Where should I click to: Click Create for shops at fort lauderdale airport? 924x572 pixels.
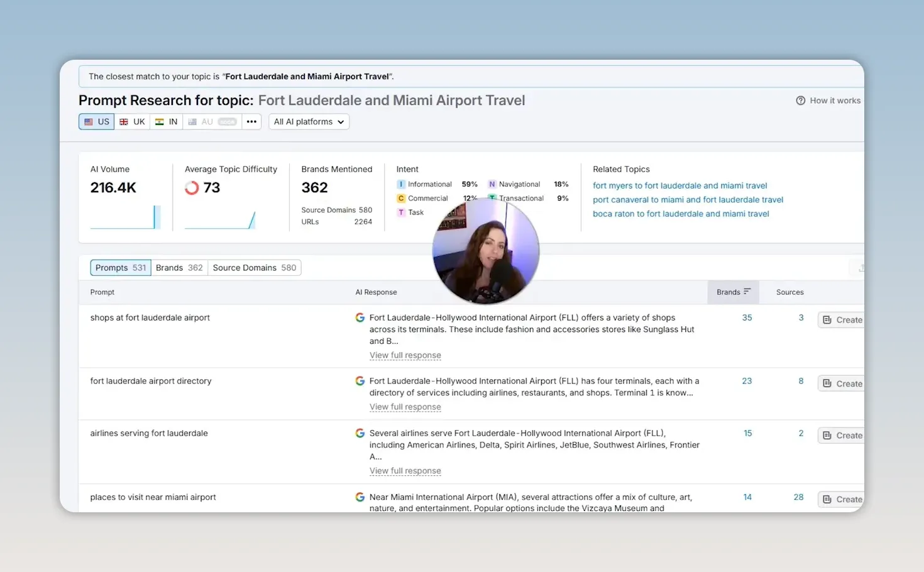(x=841, y=320)
